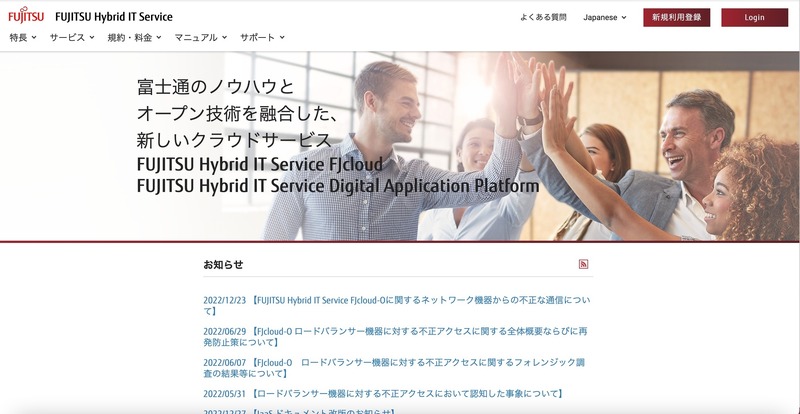
Task: Open the Japanese language selector
Action: coord(605,17)
